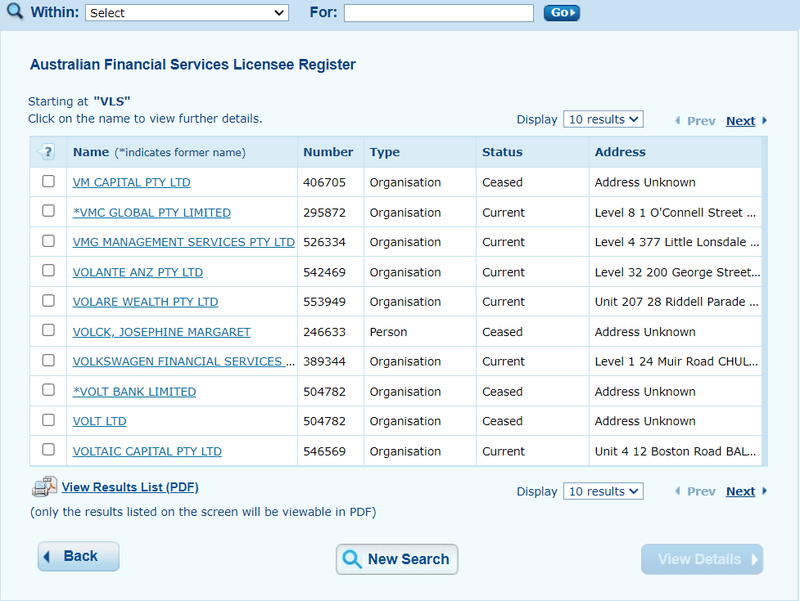Image resolution: width=800 pixels, height=601 pixels.
Task: Open VOLTAIC CAPITAL PTY LTD link
Action: pos(147,452)
